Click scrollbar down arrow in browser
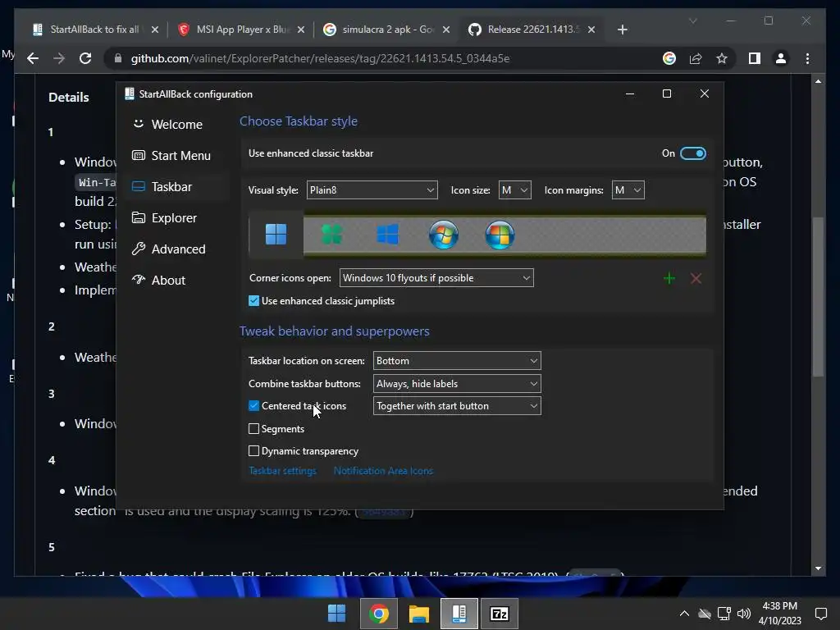 pos(818,568)
